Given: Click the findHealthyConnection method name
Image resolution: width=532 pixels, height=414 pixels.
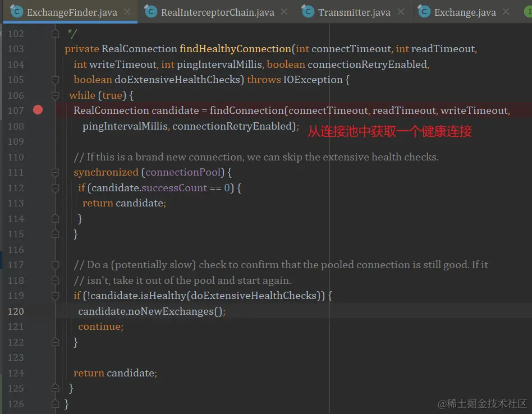Looking at the screenshot, I should 235,49.
